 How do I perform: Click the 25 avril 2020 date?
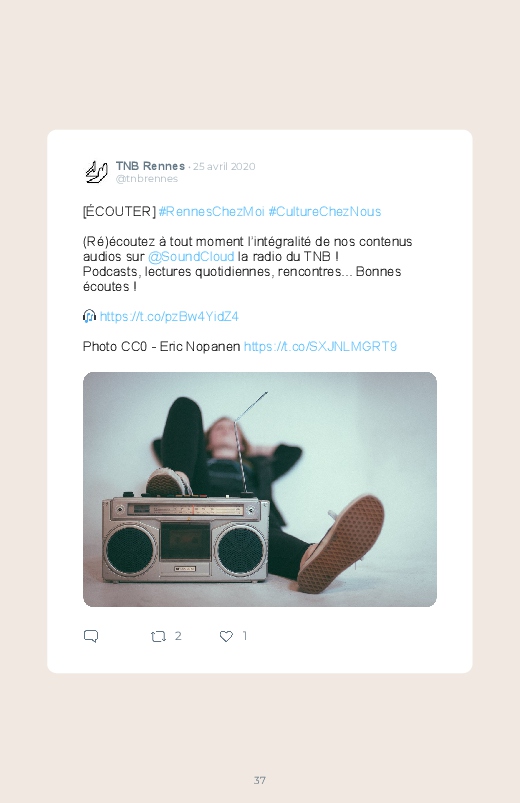[224, 166]
